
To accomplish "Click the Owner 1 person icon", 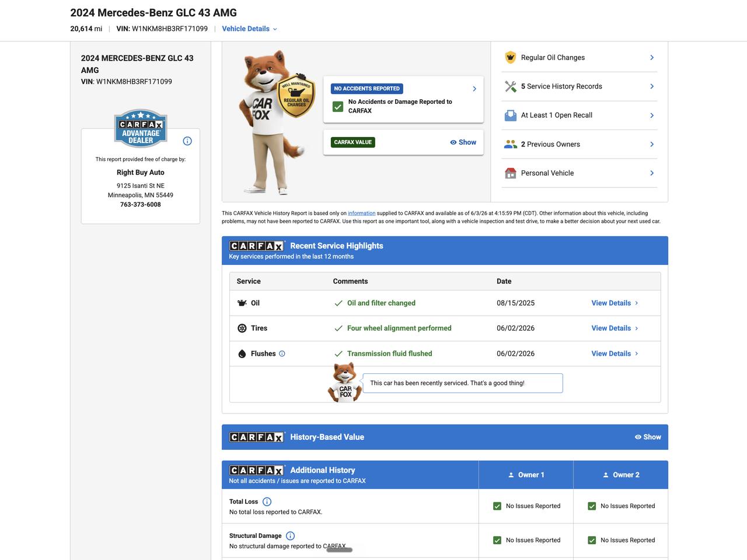I will coord(511,475).
